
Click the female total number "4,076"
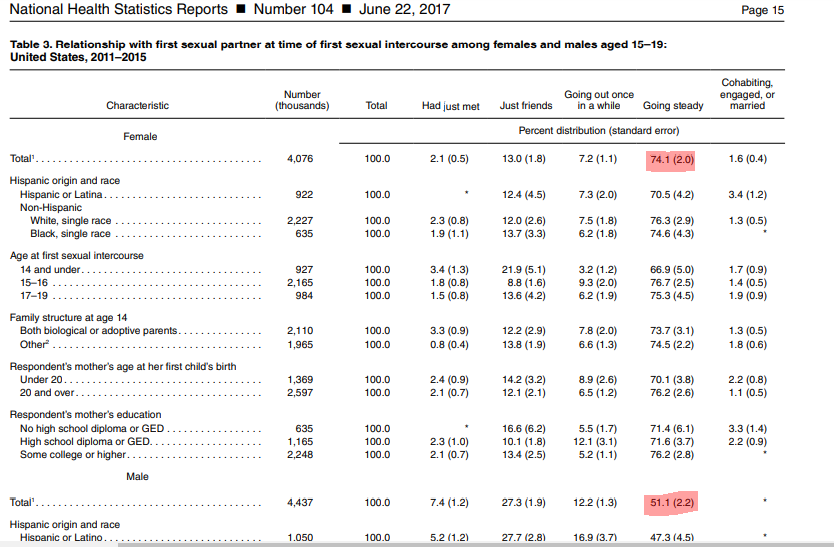pyautogui.click(x=300, y=159)
